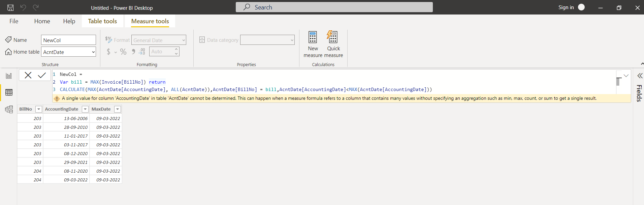
Task: Click the search magnifier icon
Action: (x=247, y=7)
